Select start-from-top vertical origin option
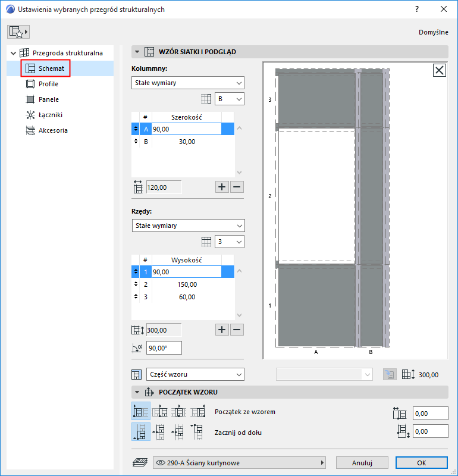Image resolution: width=458 pixels, height=476 pixels. (x=197, y=432)
